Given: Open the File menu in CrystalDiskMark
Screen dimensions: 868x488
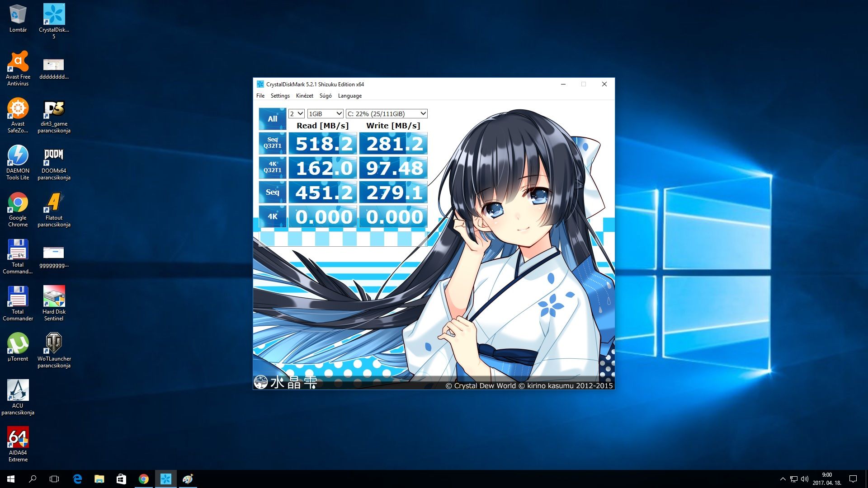Looking at the screenshot, I should 260,96.
